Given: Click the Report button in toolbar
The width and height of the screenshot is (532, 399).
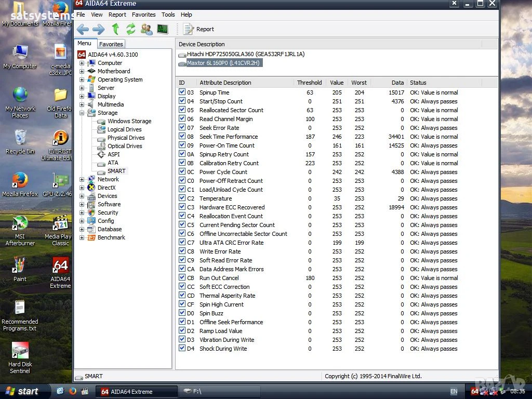Looking at the screenshot, I should (x=198, y=29).
